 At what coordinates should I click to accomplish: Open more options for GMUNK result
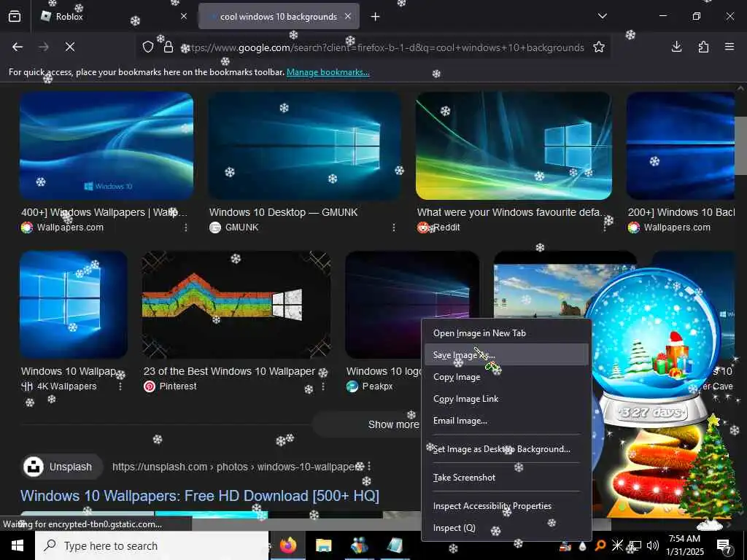[x=393, y=227]
